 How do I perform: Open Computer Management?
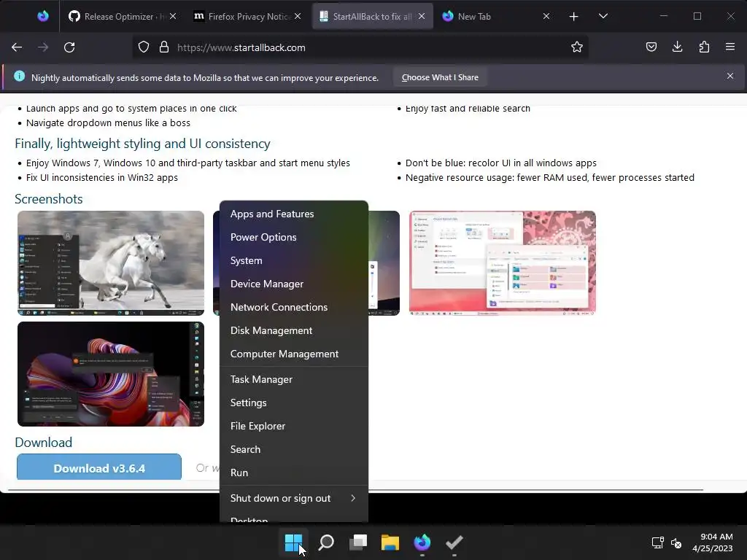click(x=293, y=354)
